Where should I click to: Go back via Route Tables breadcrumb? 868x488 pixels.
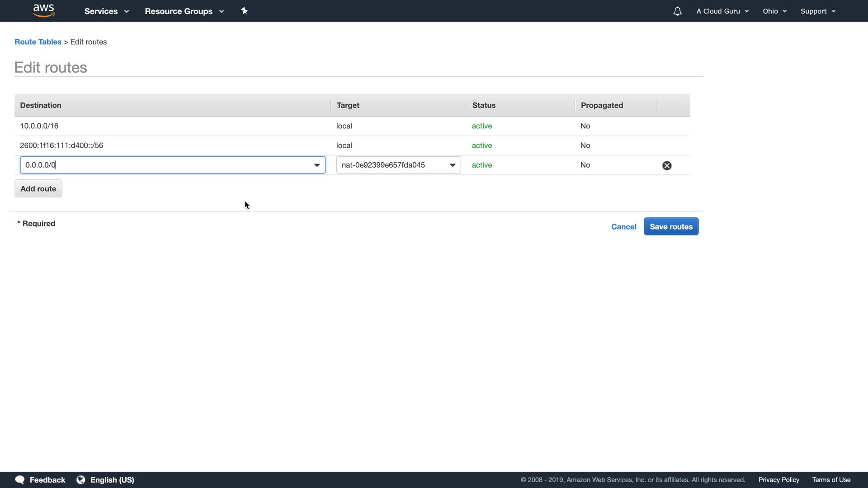click(38, 42)
